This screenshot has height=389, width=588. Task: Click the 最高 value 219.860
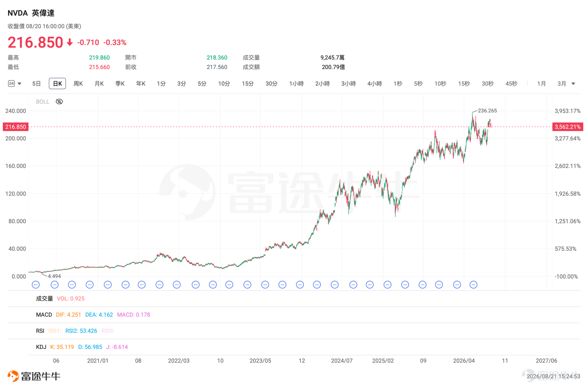click(99, 57)
